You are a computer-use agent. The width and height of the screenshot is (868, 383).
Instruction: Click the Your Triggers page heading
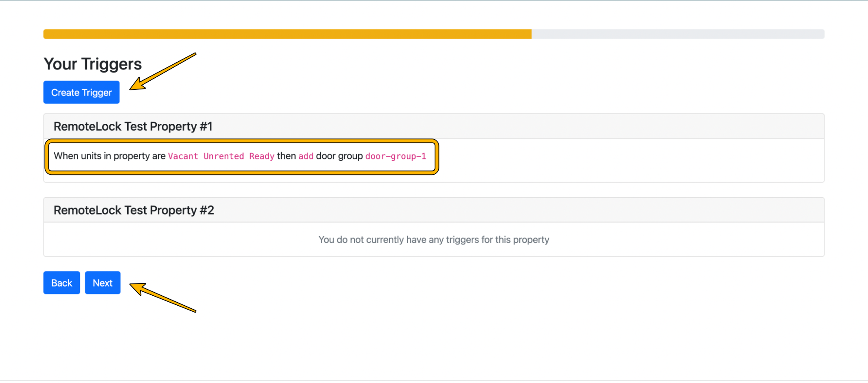click(92, 64)
